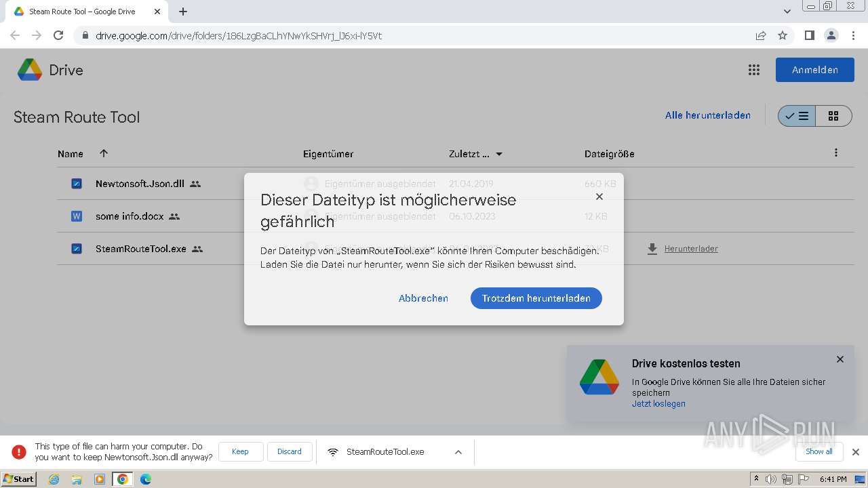Open Microsoft Edge from taskbar

(145, 479)
